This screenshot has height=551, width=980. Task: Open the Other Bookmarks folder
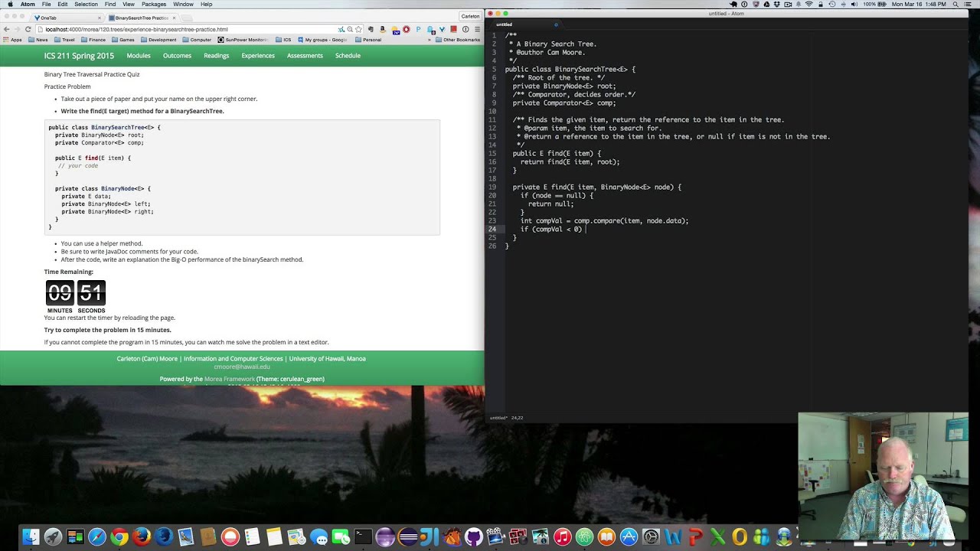point(458,40)
